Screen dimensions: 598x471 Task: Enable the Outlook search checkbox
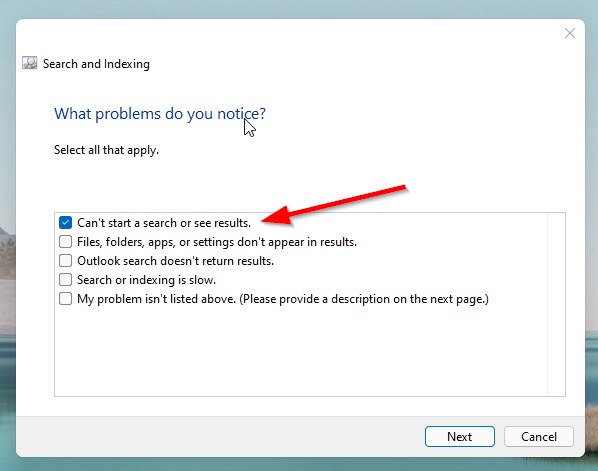pos(66,260)
